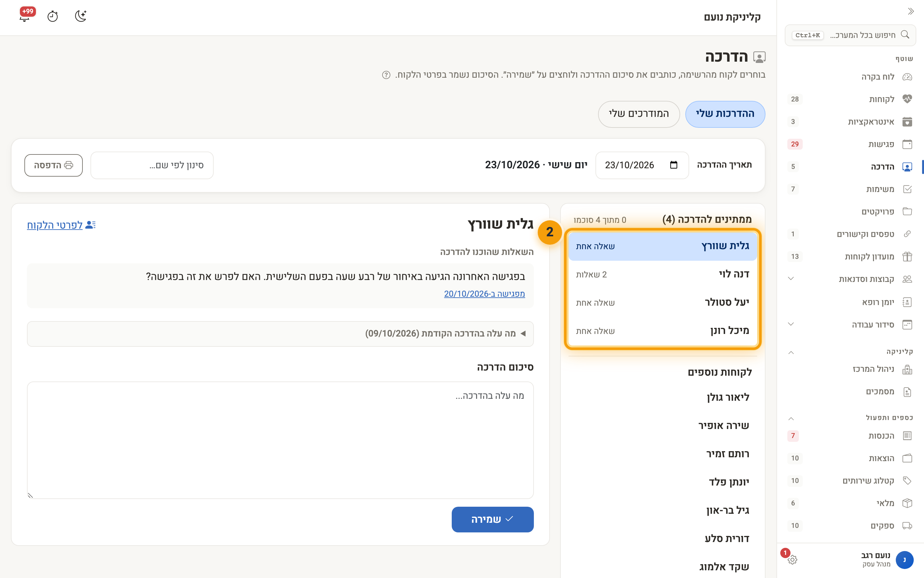This screenshot has height=578, width=924.
Task: Open the timer stopwatch icon
Action: [53, 16]
